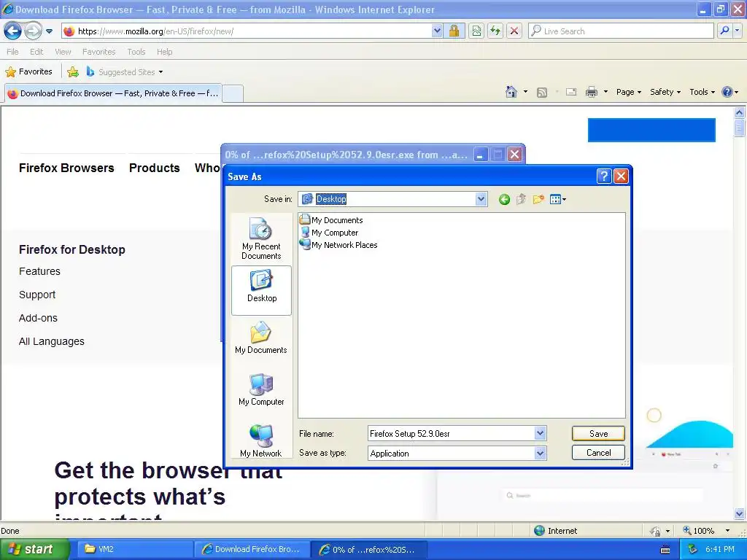Expand the Save as type dropdown

[x=540, y=454]
